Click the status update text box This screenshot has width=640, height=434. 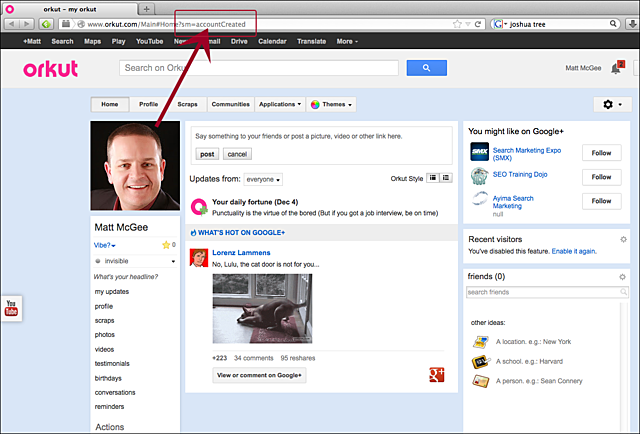click(x=321, y=136)
